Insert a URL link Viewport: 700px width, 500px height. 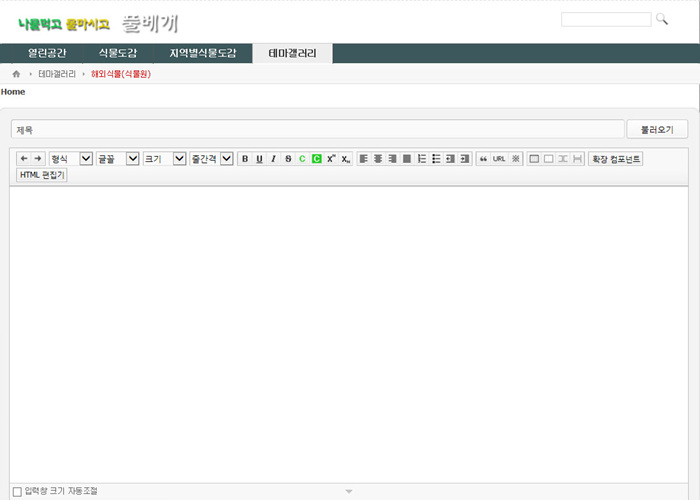tap(499, 159)
